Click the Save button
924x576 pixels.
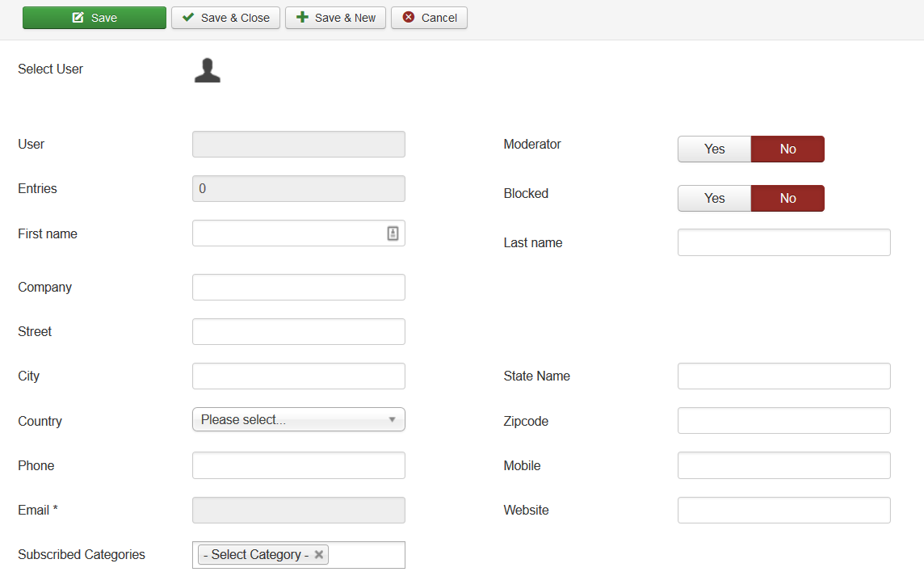click(x=94, y=18)
